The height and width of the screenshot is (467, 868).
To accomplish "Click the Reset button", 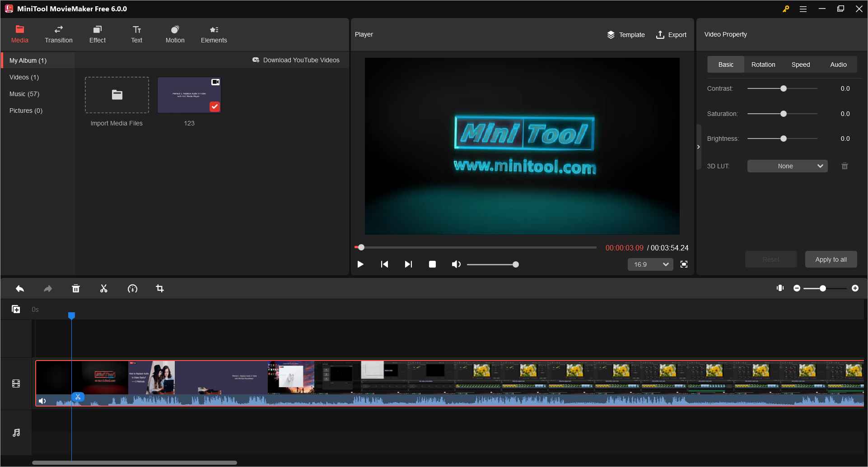I will pos(771,259).
